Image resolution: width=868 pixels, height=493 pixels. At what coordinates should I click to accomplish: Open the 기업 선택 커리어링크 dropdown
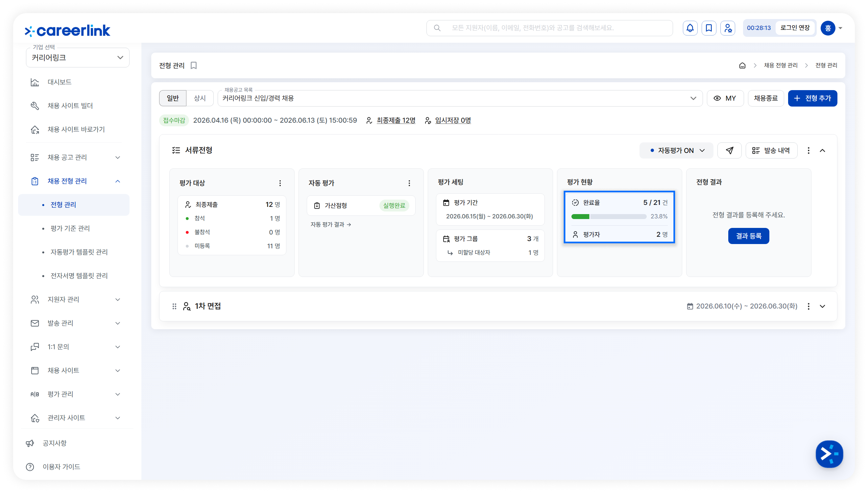[78, 58]
